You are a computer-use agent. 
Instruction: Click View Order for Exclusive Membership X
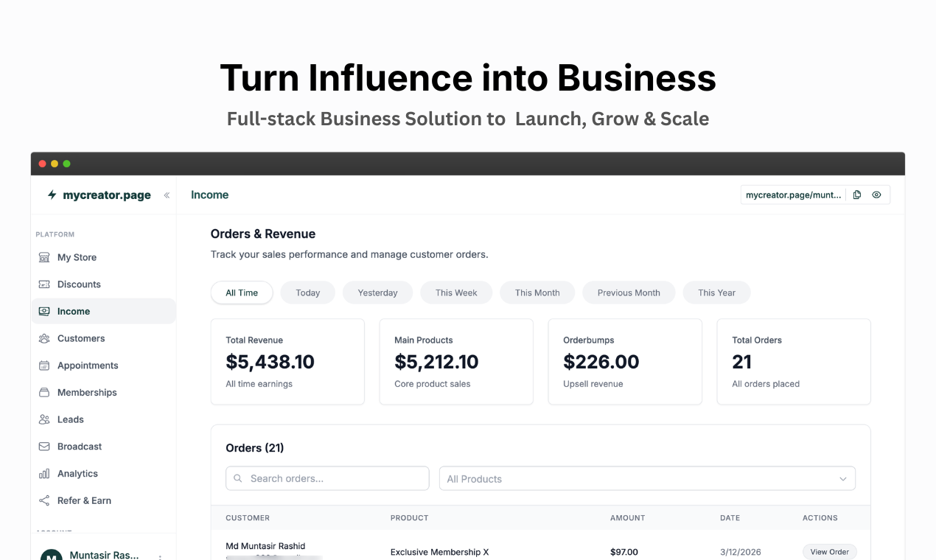point(829,552)
